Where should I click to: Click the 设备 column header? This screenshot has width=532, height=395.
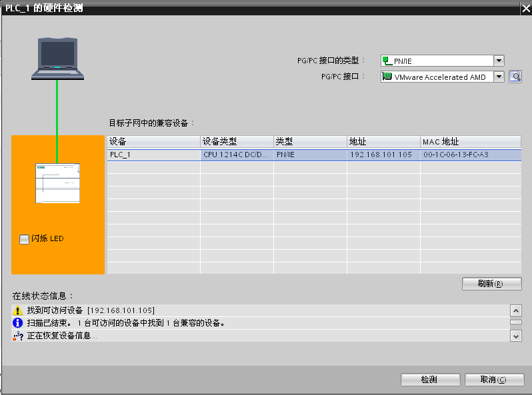(154, 141)
